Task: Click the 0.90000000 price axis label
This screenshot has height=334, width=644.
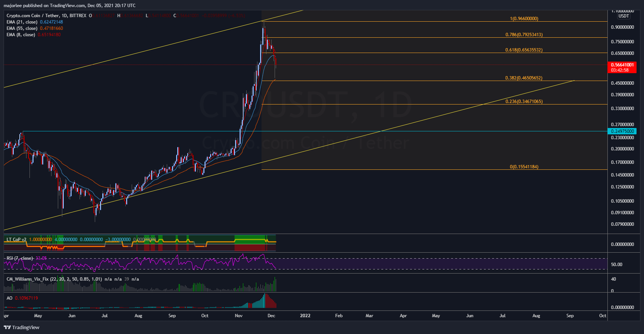Action: pyautogui.click(x=622, y=27)
